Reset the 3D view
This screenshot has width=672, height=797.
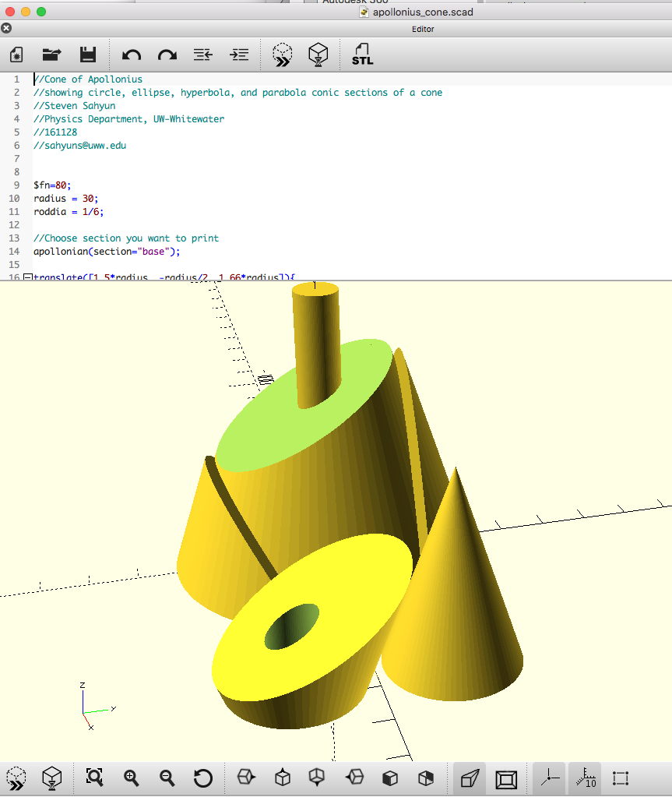(x=202, y=778)
